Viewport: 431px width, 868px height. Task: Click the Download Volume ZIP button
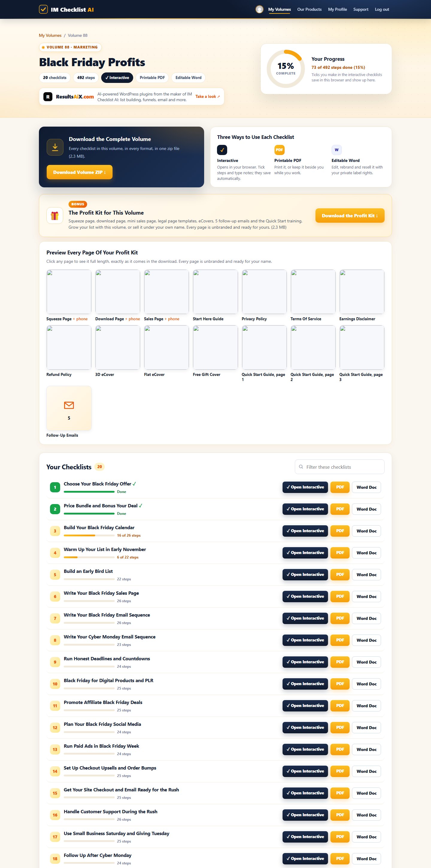coord(80,172)
